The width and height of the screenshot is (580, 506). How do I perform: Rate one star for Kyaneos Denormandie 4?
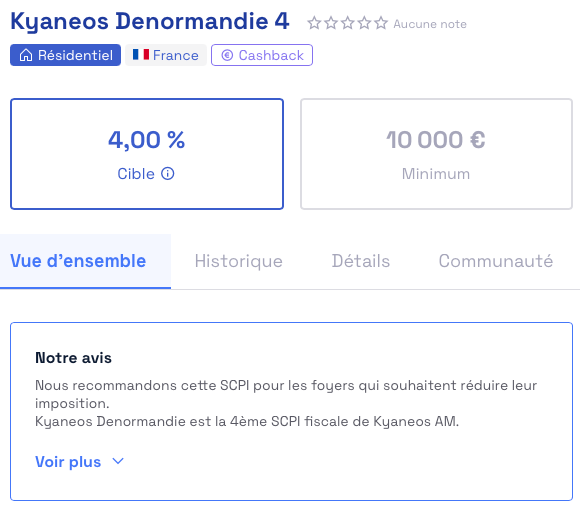click(314, 23)
